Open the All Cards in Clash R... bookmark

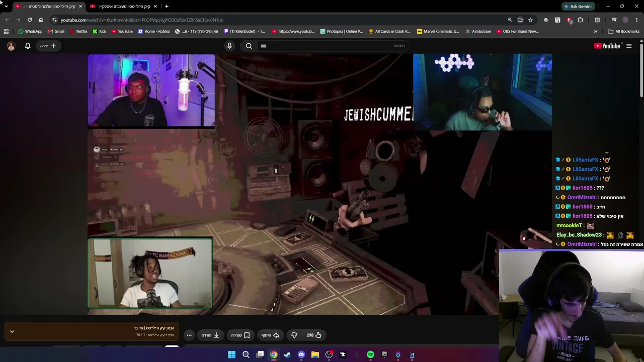[x=389, y=31]
